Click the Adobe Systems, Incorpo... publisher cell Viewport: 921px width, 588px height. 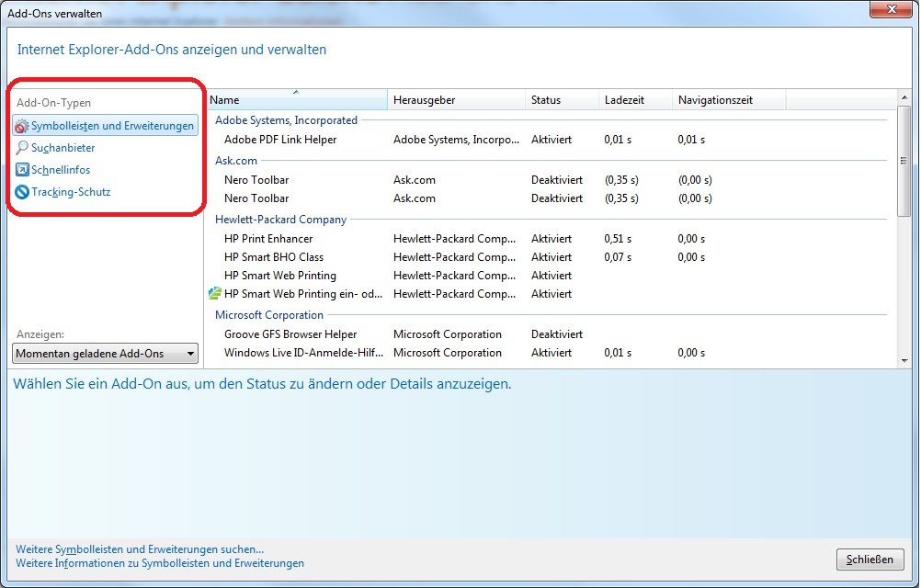coord(457,140)
